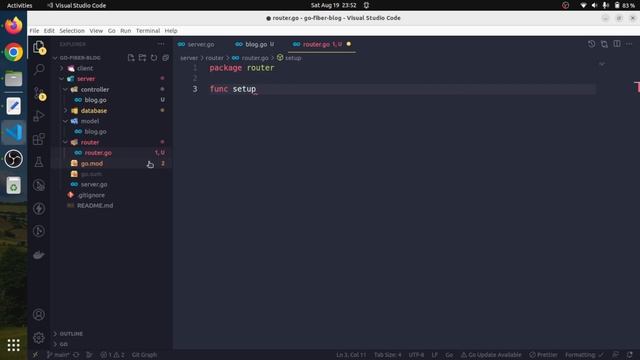Show Applications grid in the dock
This screenshot has width=640, height=360.
click(x=13, y=345)
